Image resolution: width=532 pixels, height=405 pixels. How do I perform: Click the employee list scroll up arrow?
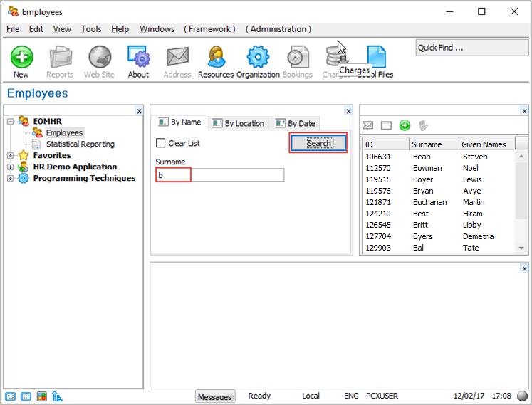click(x=521, y=157)
